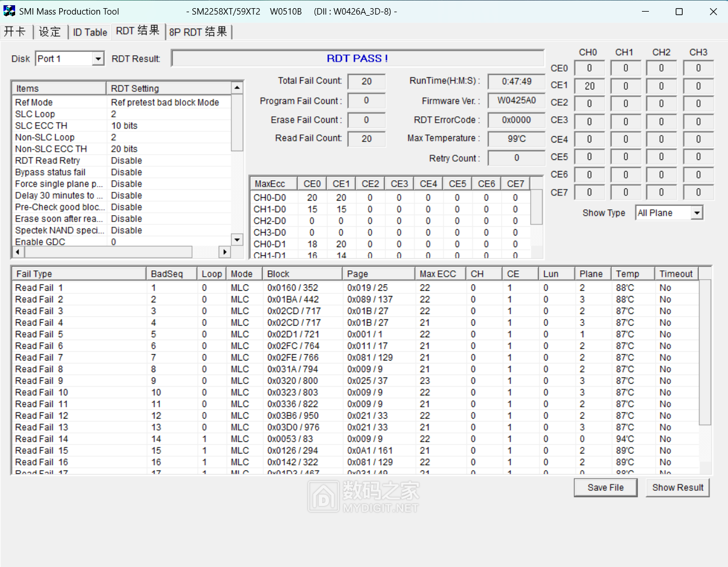This screenshot has height=567, width=728.
Task: Click the RDT Setting column header
Action: tap(169, 88)
